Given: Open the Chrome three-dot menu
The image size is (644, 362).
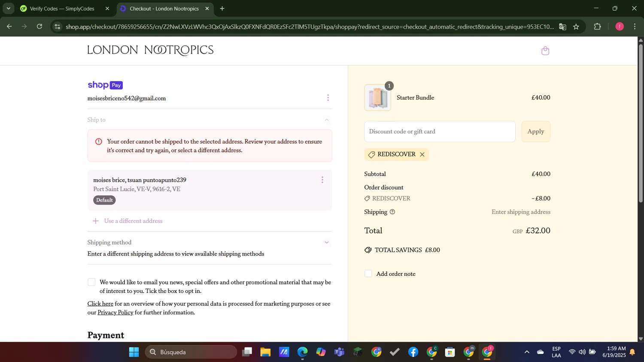Looking at the screenshot, I should (635, 27).
